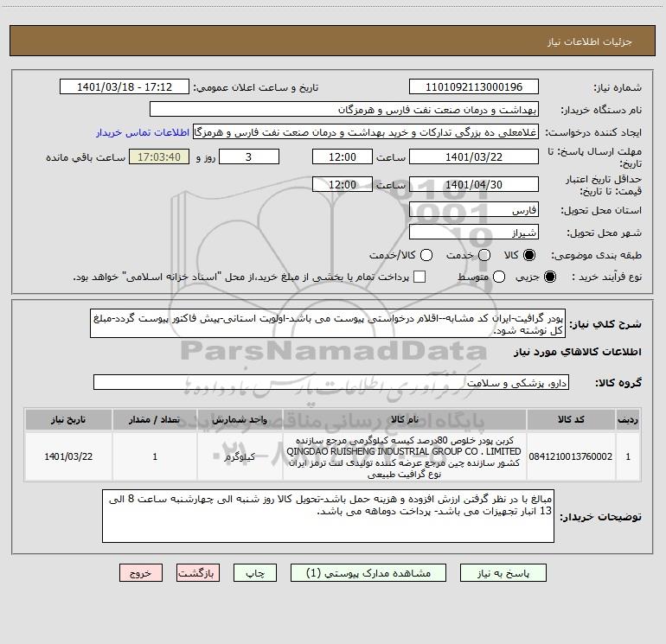
Task: Click the 'کد کالا' column header
Action: (571, 419)
